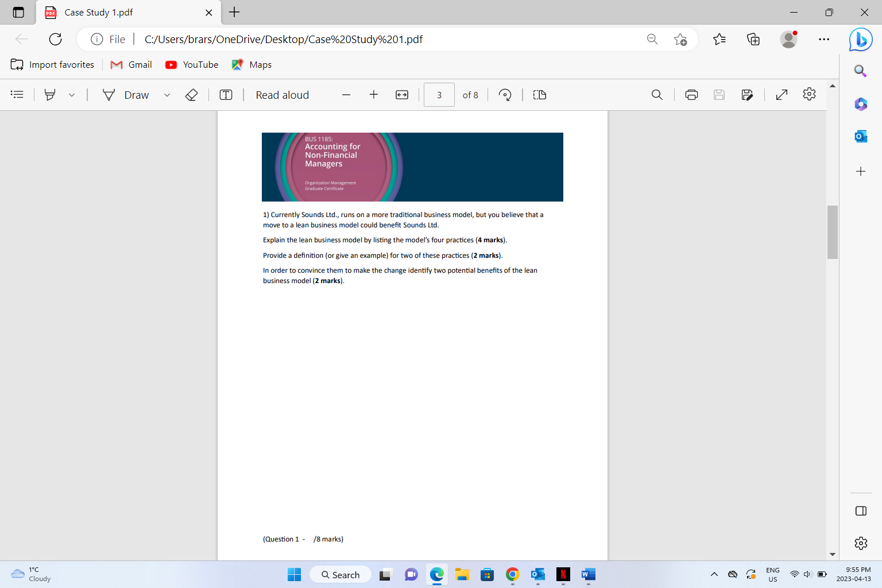Enter full screen mode for the PDF
882x588 pixels.
click(782, 95)
